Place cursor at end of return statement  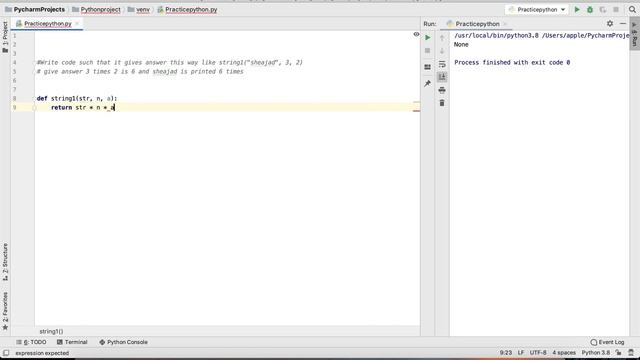point(115,107)
